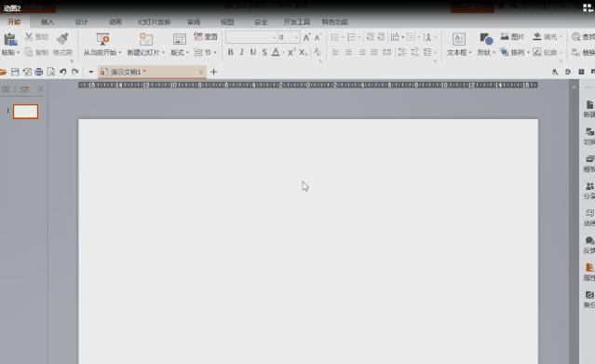The image size is (595, 364).
Task: Open the bullet list dropdown arrow
Action: point(343,37)
